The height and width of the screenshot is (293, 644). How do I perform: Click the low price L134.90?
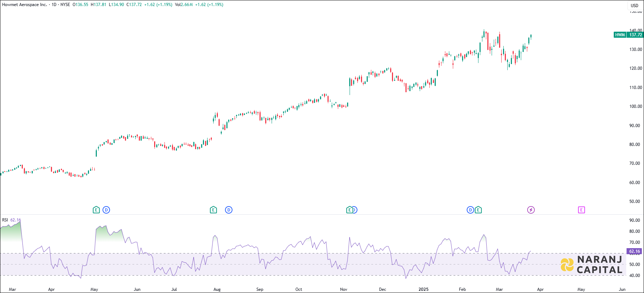(x=116, y=5)
